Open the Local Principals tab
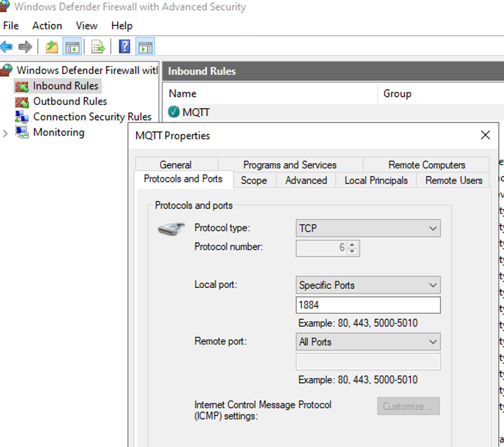The image size is (504, 447). click(376, 181)
